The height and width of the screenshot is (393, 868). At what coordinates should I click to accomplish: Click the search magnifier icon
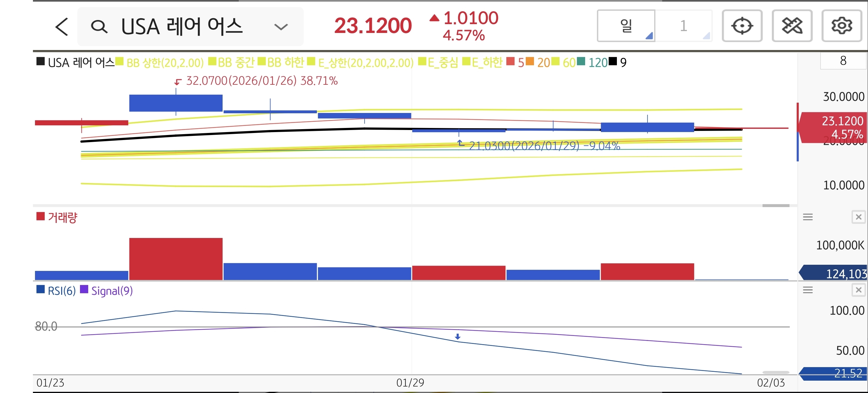[99, 27]
